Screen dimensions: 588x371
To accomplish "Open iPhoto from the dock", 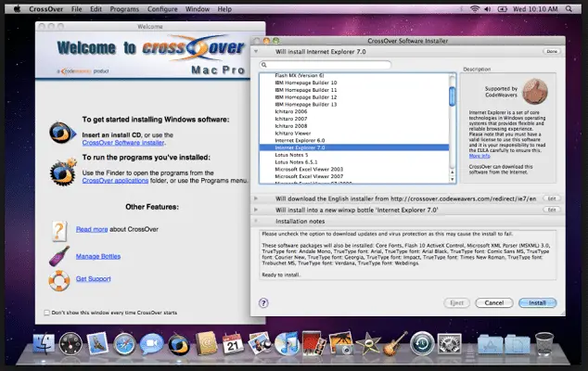I will point(341,343).
